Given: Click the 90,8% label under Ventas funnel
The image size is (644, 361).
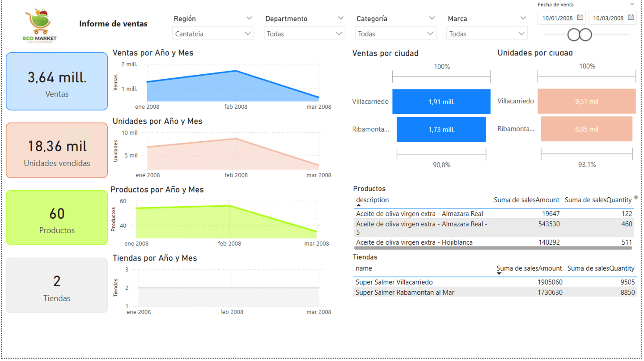Looking at the screenshot, I should 441,165.
